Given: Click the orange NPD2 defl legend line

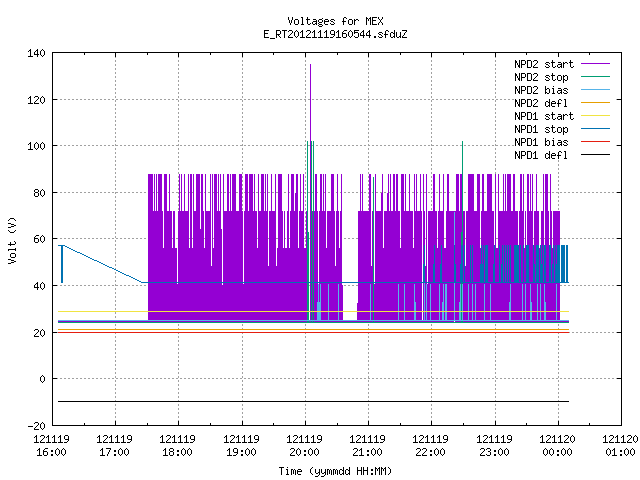Looking at the screenshot, I should [596, 103].
